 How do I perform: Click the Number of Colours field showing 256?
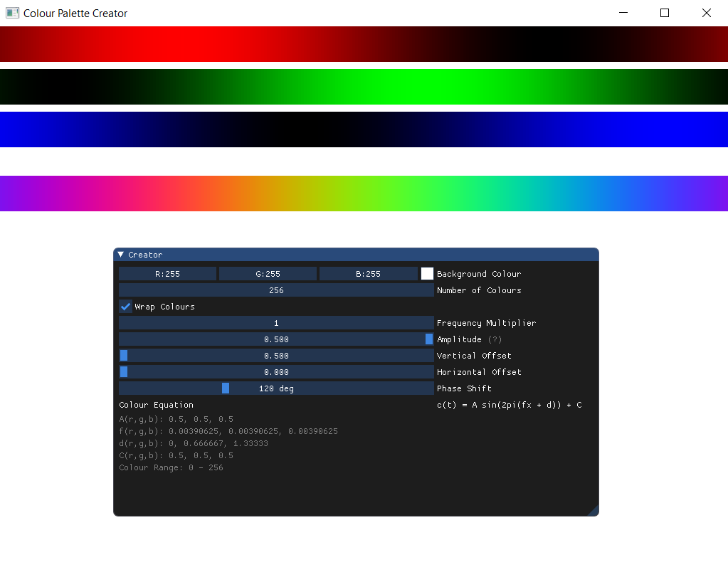click(x=276, y=290)
